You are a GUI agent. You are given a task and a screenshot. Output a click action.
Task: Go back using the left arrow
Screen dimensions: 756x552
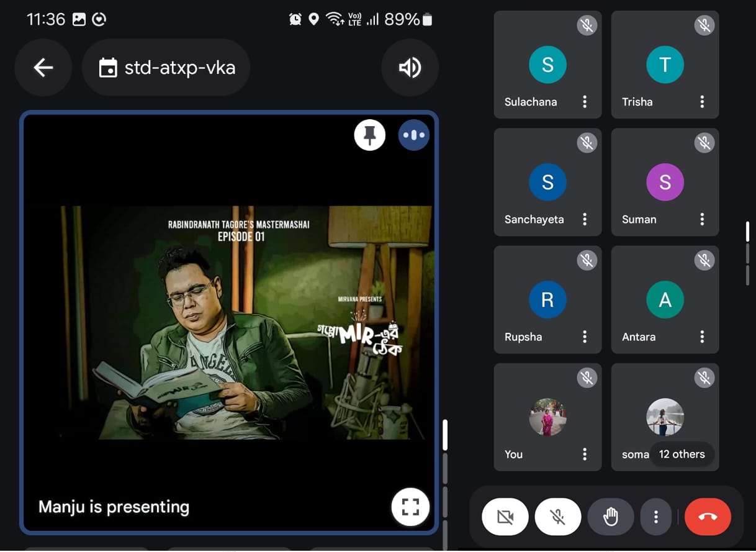[43, 68]
